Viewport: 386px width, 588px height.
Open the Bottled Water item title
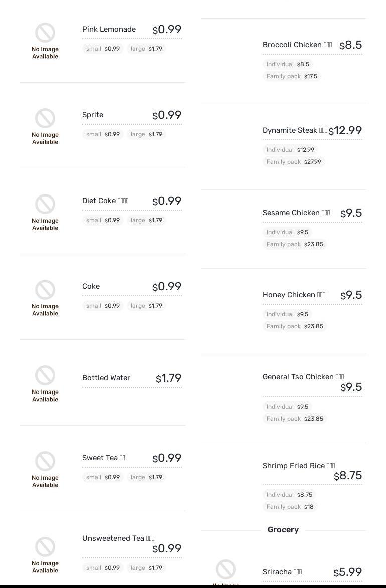[106, 378]
